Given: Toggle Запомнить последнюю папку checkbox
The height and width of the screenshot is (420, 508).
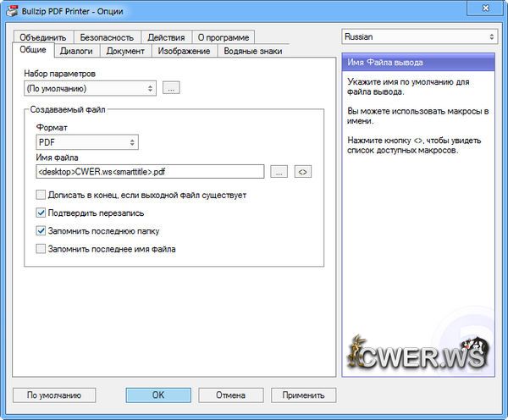Looking at the screenshot, I should tap(41, 231).
